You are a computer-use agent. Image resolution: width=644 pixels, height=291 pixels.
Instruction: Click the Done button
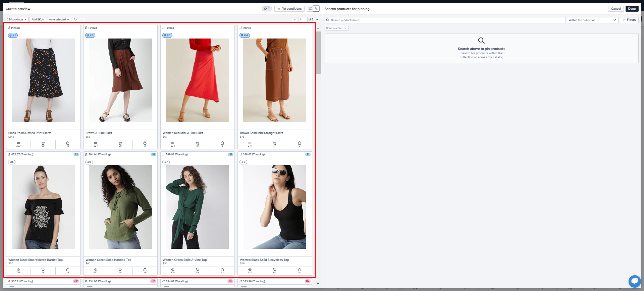coord(632,9)
